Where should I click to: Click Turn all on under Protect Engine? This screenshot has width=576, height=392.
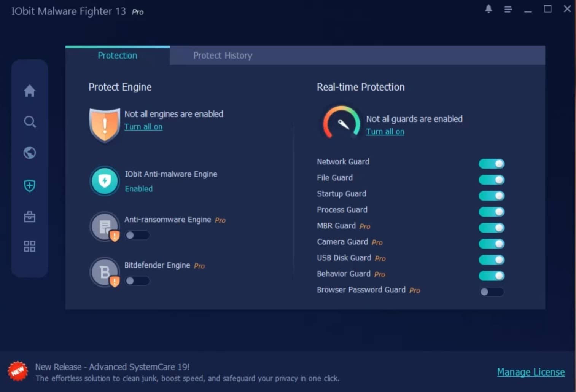143,126
